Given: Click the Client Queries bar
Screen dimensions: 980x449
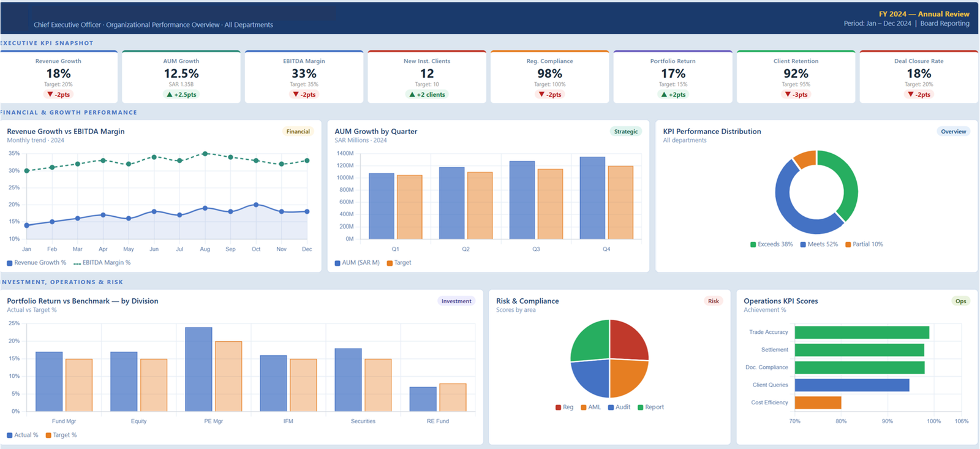Looking at the screenshot, I should click(852, 385).
